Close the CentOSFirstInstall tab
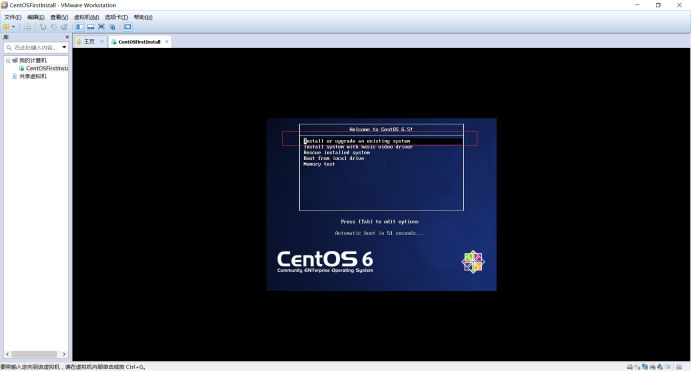 tap(166, 41)
